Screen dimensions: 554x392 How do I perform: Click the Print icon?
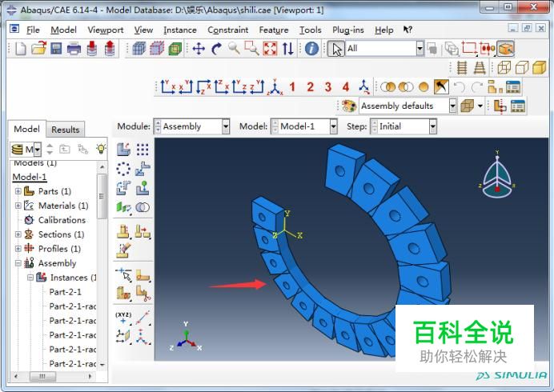(x=74, y=48)
